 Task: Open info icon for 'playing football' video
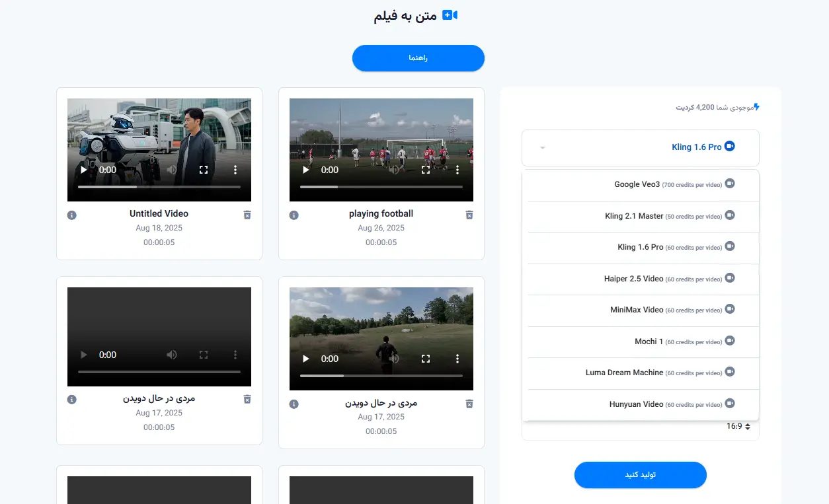click(294, 215)
